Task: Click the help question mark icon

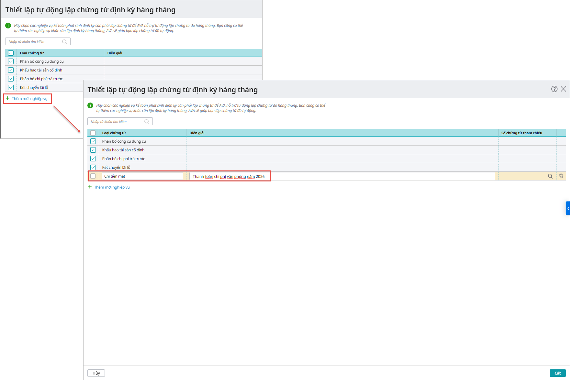Action: point(554,89)
